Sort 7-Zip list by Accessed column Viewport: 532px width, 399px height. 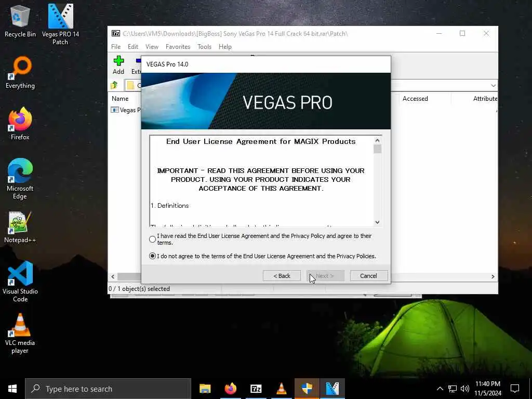pyautogui.click(x=415, y=99)
